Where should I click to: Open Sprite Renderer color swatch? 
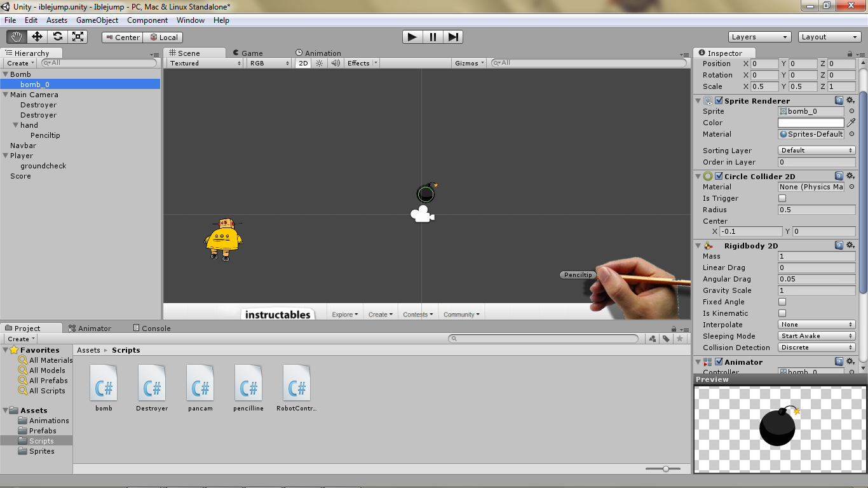coord(811,123)
